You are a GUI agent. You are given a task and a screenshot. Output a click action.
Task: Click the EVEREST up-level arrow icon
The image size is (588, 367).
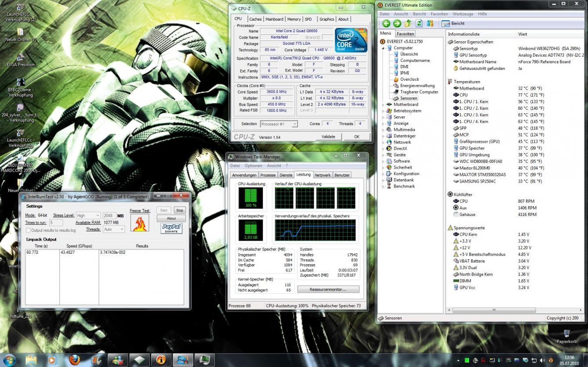tap(408, 24)
